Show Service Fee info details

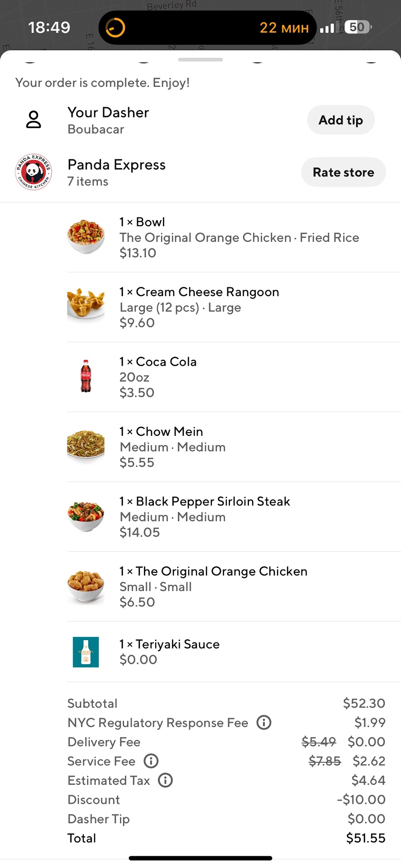pyautogui.click(x=151, y=761)
